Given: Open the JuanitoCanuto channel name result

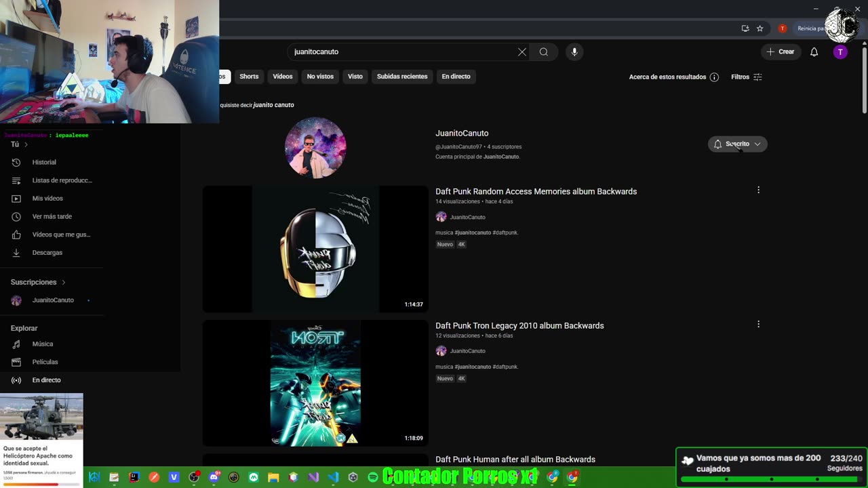Looking at the screenshot, I should point(462,134).
